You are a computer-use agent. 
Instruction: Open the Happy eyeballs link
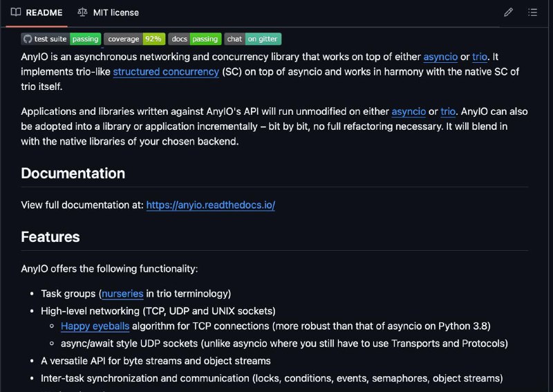95,326
